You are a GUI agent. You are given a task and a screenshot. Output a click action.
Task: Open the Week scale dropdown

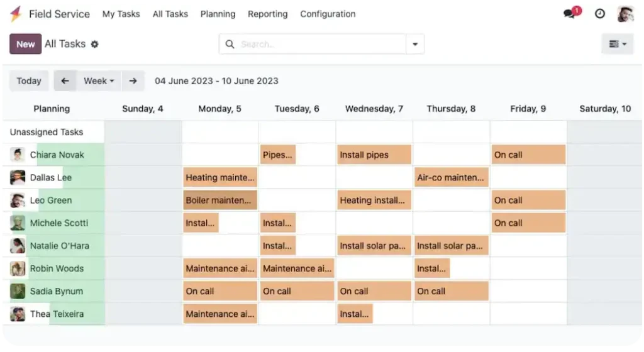(99, 81)
